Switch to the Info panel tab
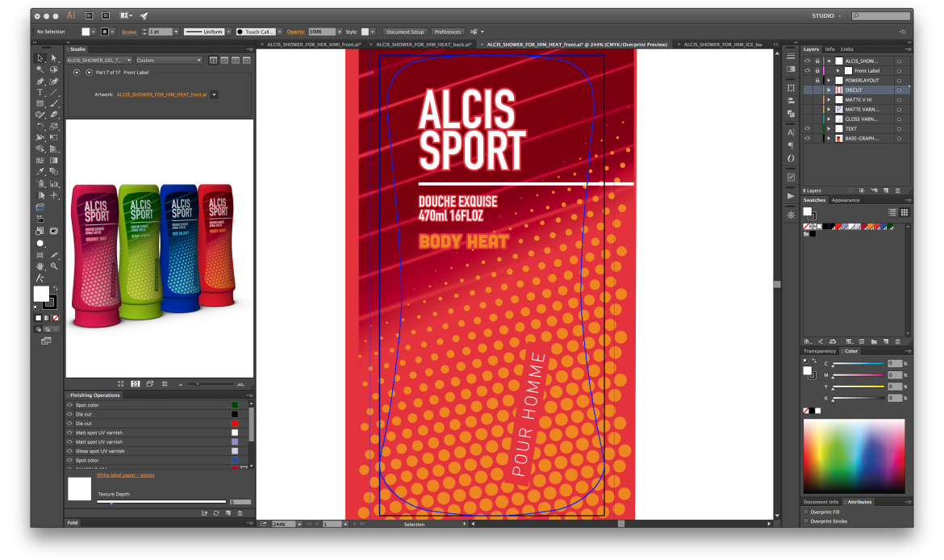Screen dimensions: 944x560 (x=829, y=49)
